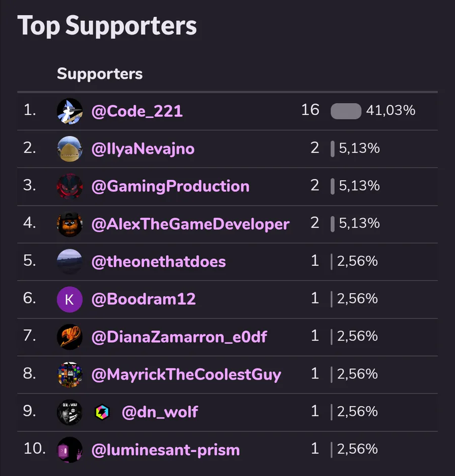Viewport: 455px width, 476px height.
Task: Click AlexTheGameDeveloper's Freddy avatar
Action: pos(70,224)
